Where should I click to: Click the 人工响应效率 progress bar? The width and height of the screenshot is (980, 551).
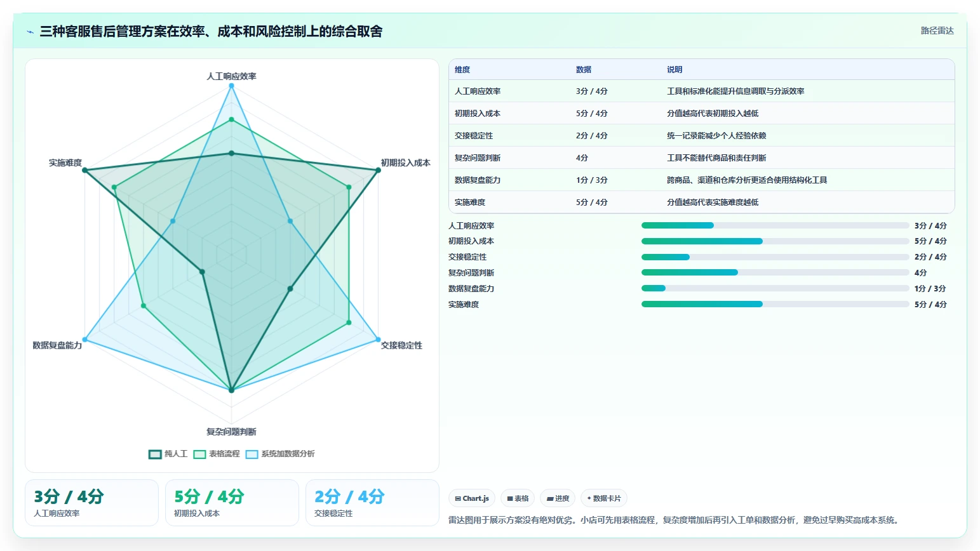(775, 225)
